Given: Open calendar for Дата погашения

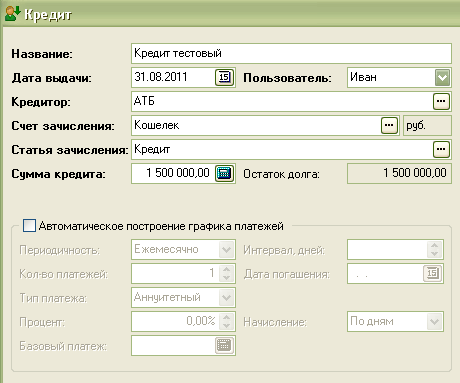Looking at the screenshot, I should click(432, 273).
